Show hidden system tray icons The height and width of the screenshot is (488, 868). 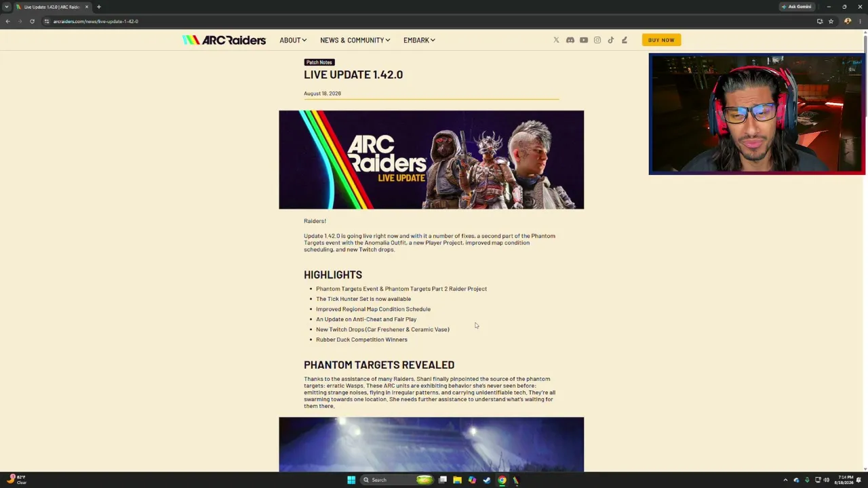[785, 480]
